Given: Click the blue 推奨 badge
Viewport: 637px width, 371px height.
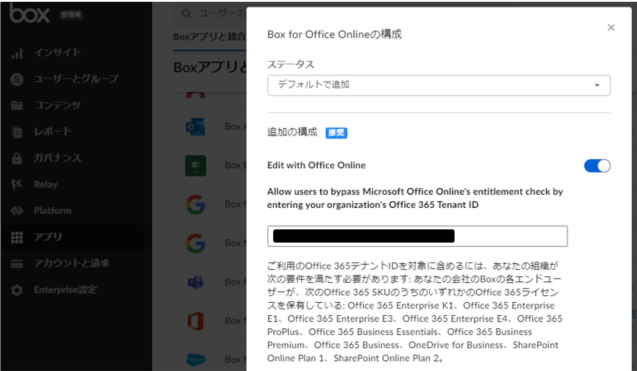Looking at the screenshot, I should 336,132.
